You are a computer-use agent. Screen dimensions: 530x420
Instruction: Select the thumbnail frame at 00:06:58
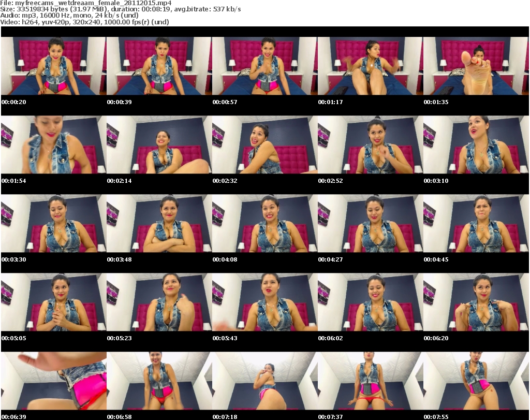[159, 381]
